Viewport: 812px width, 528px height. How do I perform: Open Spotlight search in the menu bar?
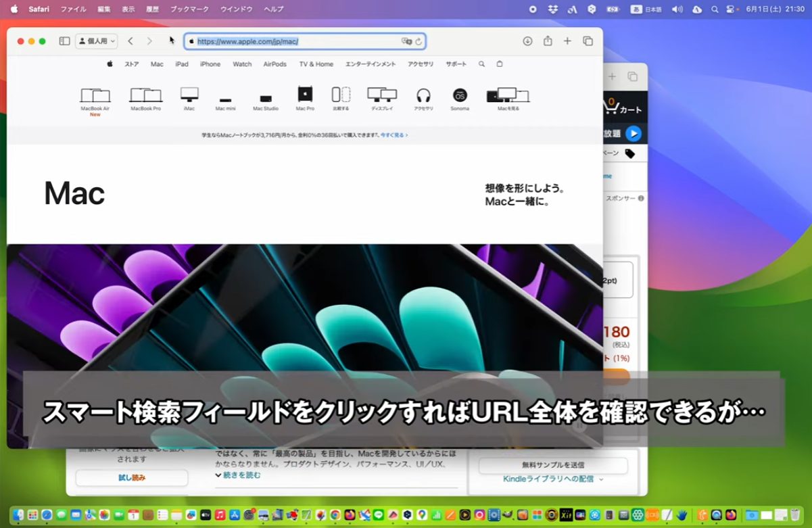coord(715,9)
